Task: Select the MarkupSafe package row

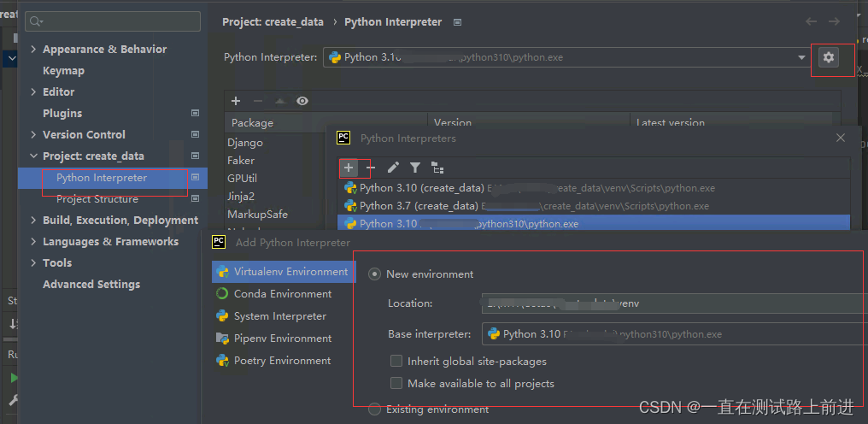Action: pyautogui.click(x=257, y=214)
